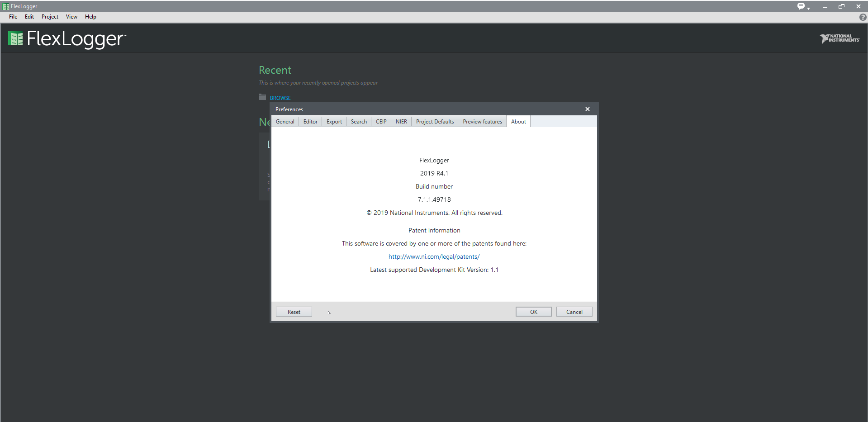The height and width of the screenshot is (422, 868).
Task: Switch to the Search tab
Action: point(359,122)
